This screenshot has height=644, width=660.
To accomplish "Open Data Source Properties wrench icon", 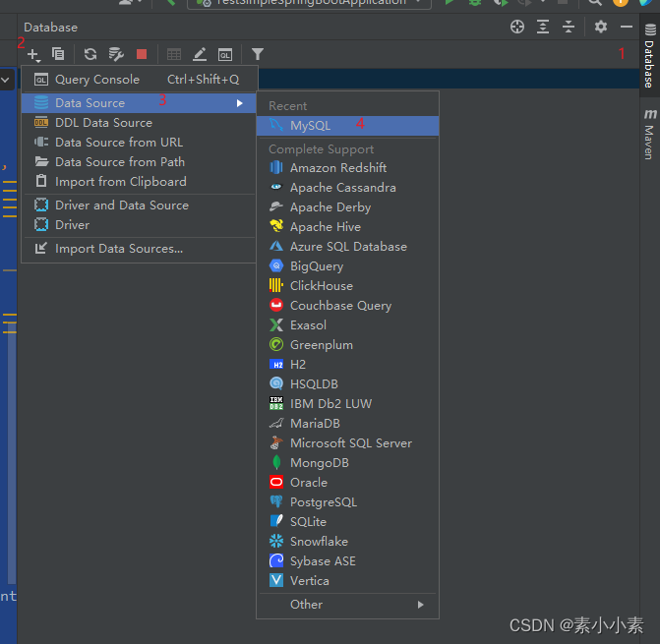I will click(x=116, y=54).
